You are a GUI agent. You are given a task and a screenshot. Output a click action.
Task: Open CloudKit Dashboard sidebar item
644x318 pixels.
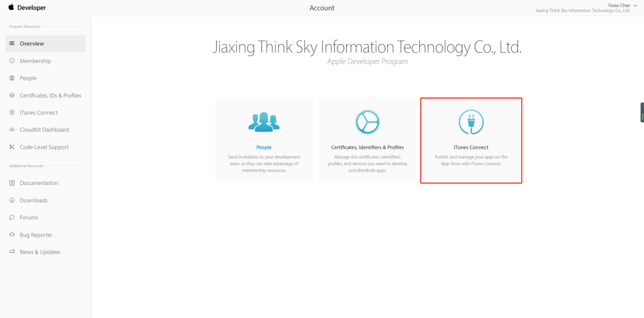(x=45, y=130)
